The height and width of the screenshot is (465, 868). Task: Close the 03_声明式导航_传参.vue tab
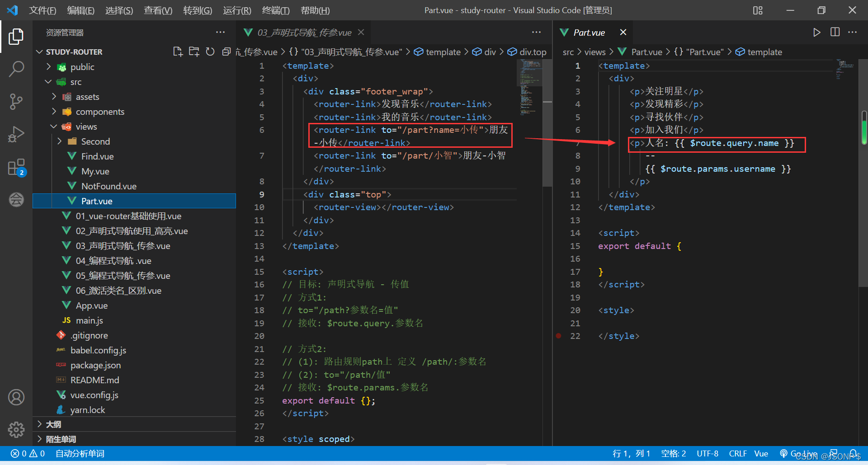[x=361, y=32]
